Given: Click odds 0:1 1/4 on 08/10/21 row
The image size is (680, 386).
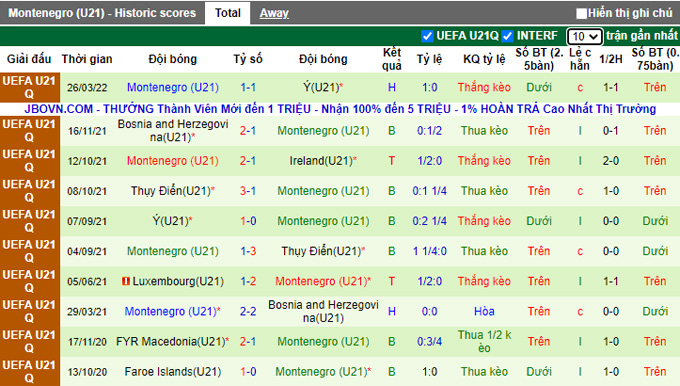Looking at the screenshot, I should click(429, 191).
